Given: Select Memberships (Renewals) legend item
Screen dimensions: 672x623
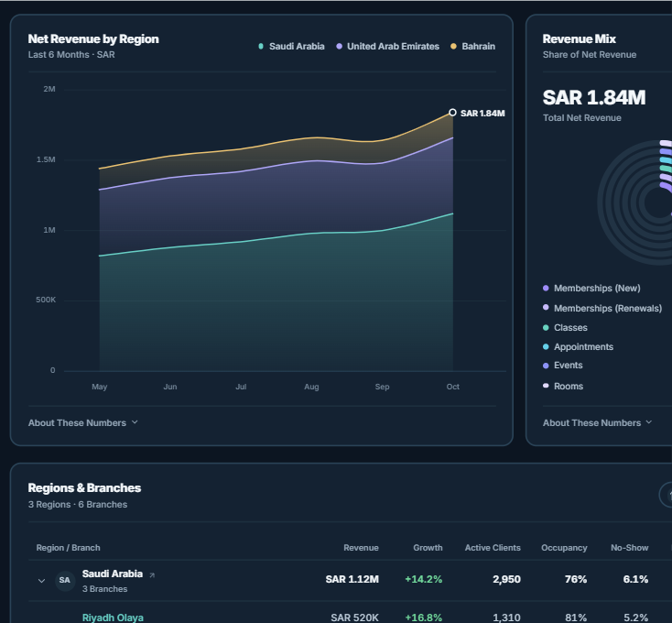Looking at the screenshot, I should pyautogui.click(x=602, y=308).
